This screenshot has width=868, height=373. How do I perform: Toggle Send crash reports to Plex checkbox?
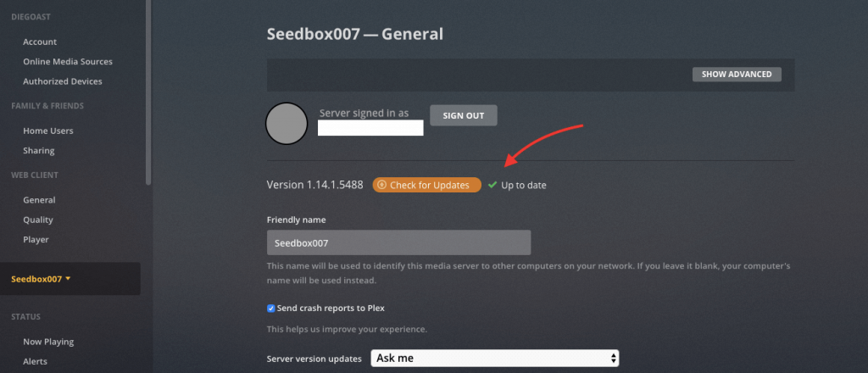pos(271,308)
